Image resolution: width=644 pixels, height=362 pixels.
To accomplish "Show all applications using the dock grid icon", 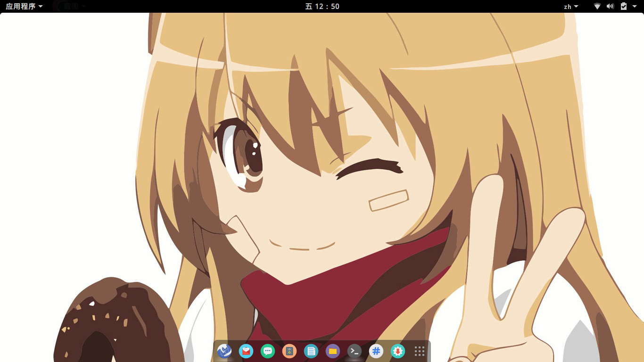I will coord(420,351).
